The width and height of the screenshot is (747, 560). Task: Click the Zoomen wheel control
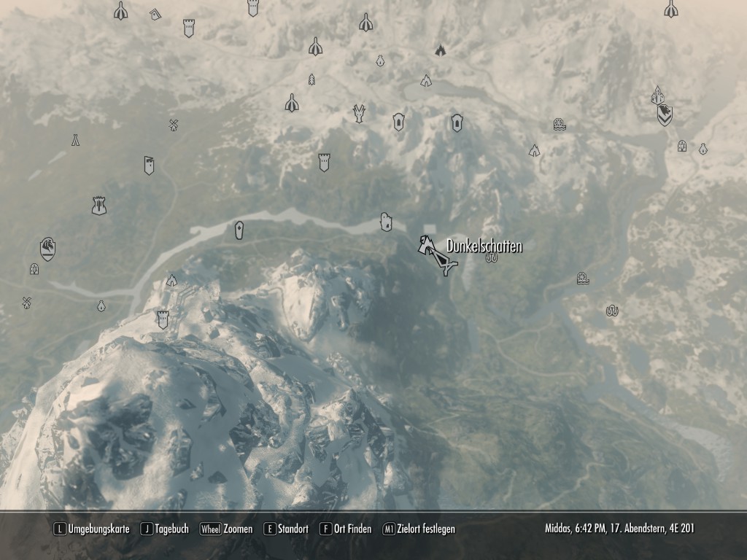pyautogui.click(x=226, y=529)
